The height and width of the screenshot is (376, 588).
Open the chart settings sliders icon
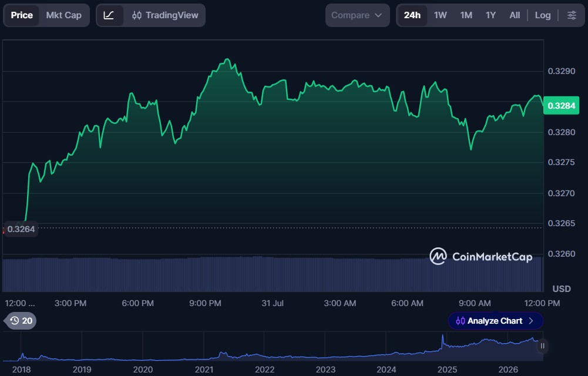pos(572,15)
